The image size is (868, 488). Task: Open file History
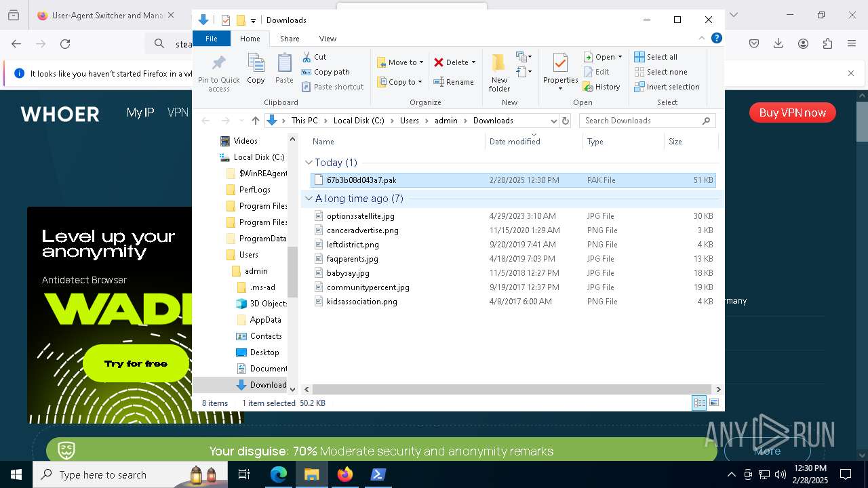(602, 87)
